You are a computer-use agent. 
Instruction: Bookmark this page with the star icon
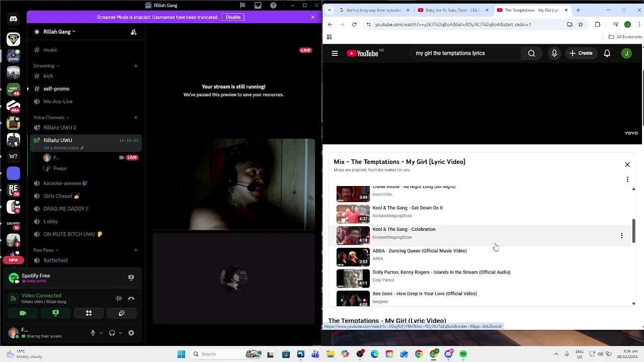tap(581, 24)
